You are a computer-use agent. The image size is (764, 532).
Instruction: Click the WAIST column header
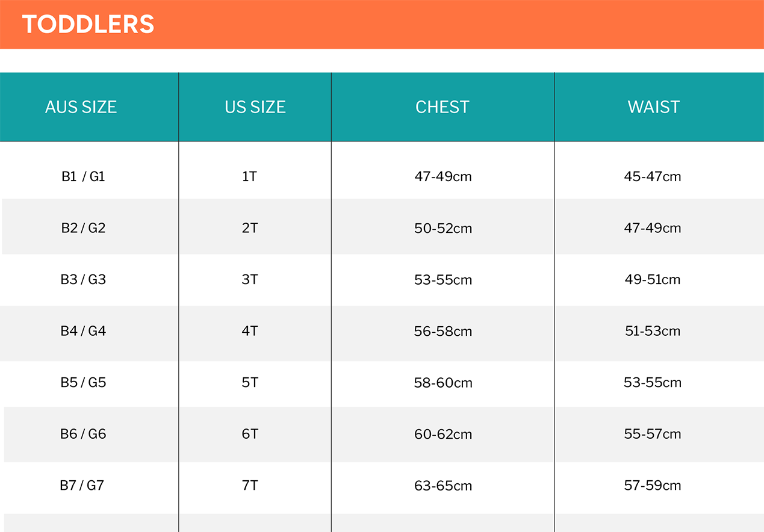[x=653, y=107]
